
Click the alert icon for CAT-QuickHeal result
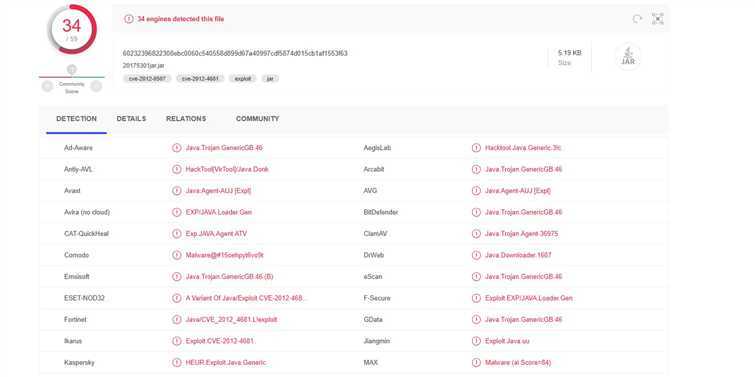177,234
